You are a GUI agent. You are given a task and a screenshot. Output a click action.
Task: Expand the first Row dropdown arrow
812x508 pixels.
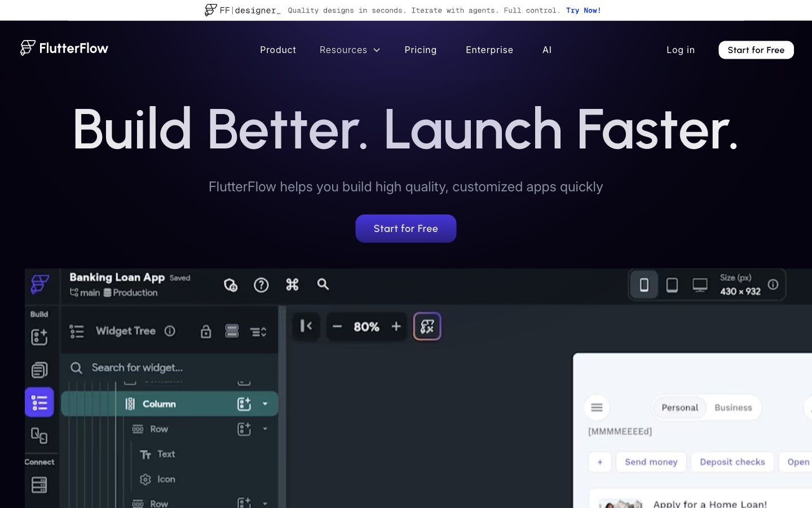point(265,429)
